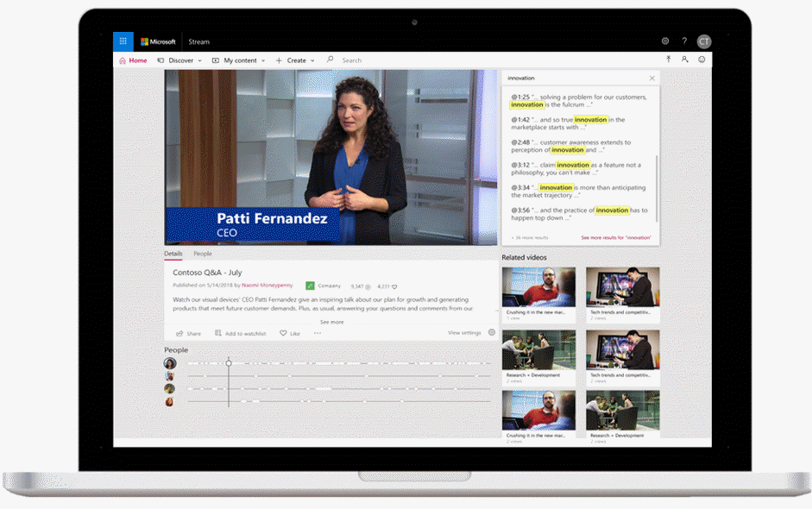The width and height of the screenshot is (812, 509).
Task: Click See more results for innovation
Action: click(615, 237)
